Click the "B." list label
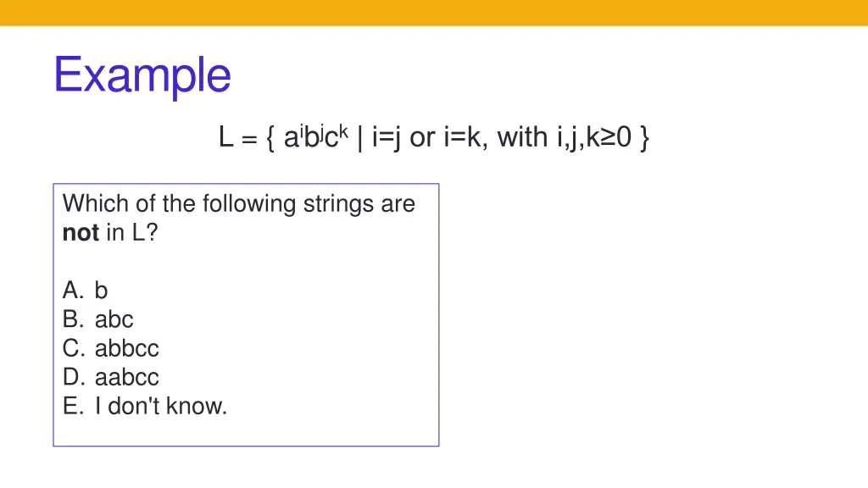The image size is (868, 488). tap(73, 319)
